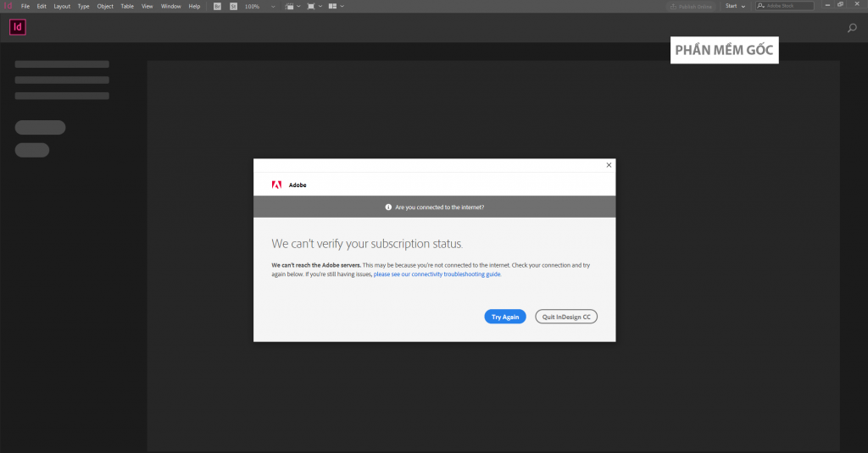Open the 100% zoom level dropdown
The width and height of the screenshot is (868, 453).
(x=259, y=7)
